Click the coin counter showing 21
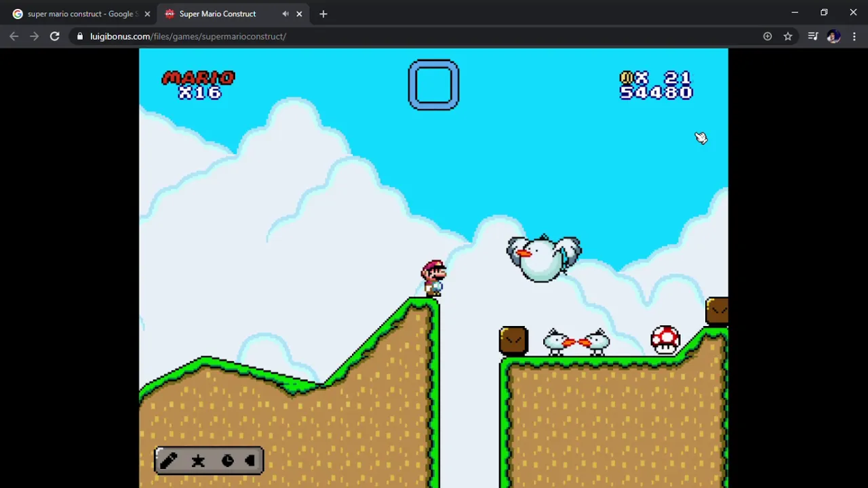868x488 pixels. click(x=656, y=77)
